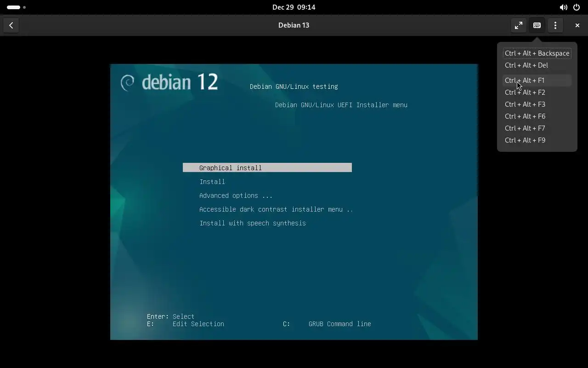This screenshot has height=368, width=588.
Task: Open Activities workspace indicator in top bar
Action: coord(16,7)
